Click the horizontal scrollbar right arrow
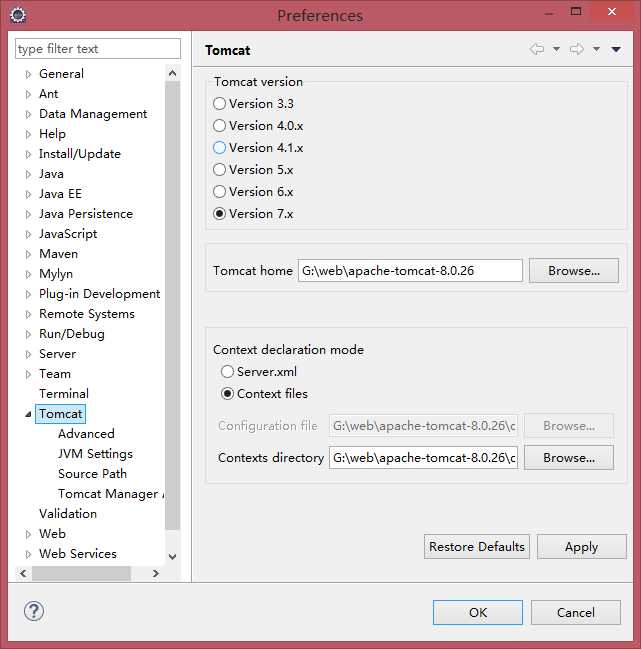Image resolution: width=641 pixels, height=649 pixels. click(x=156, y=573)
